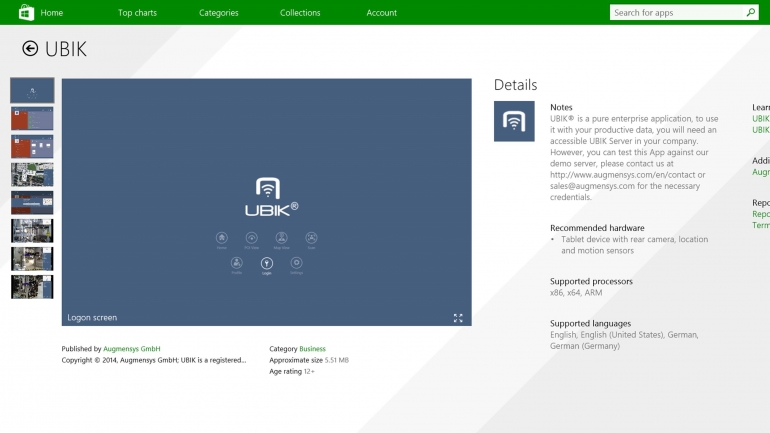Open Collections in the navigation bar

pyautogui.click(x=300, y=13)
